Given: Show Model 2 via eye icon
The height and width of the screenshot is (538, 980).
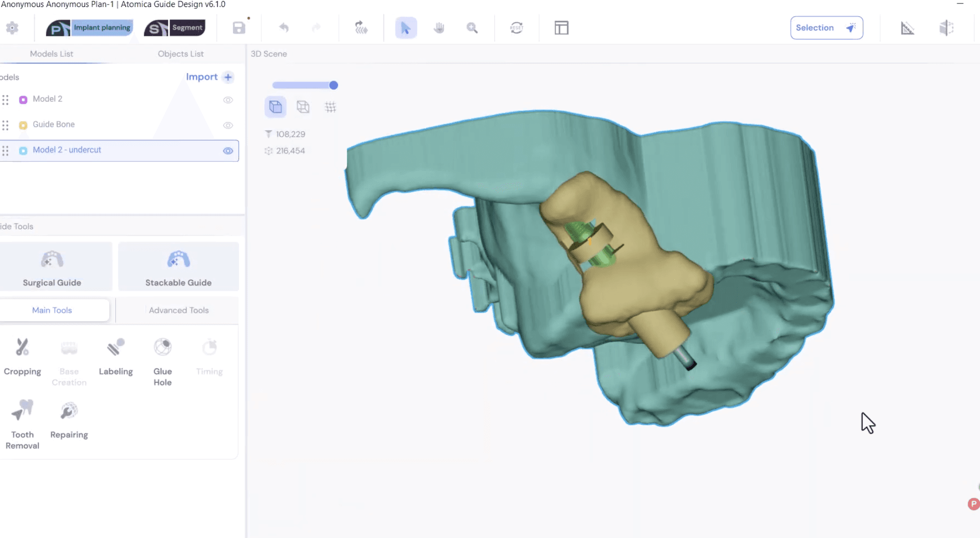Looking at the screenshot, I should (228, 100).
